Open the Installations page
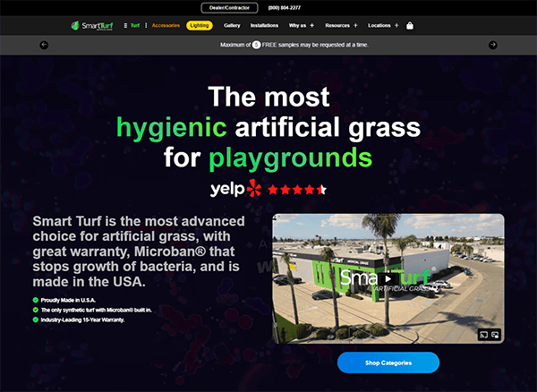537x392 pixels. point(264,26)
